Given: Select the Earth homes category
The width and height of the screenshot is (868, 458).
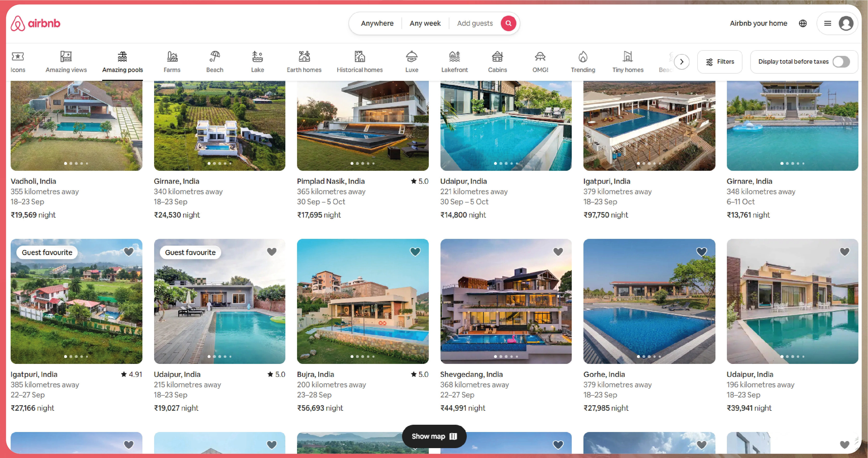Looking at the screenshot, I should [x=304, y=62].
